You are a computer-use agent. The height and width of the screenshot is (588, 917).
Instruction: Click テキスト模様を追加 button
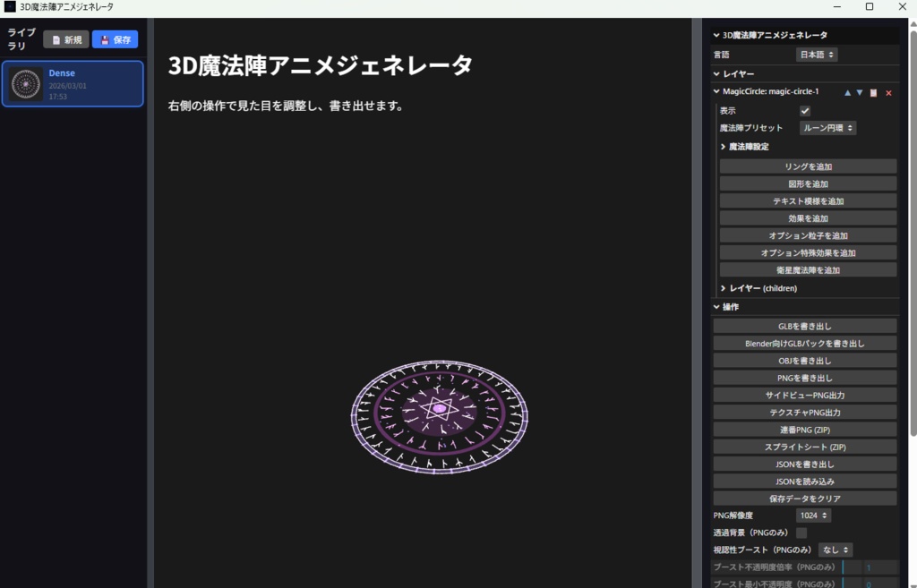point(809,201)
